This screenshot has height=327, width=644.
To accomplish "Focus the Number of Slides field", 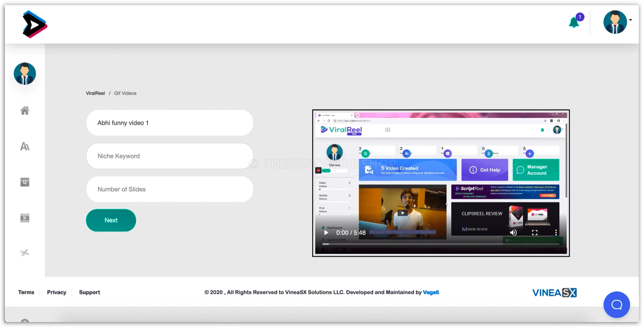I will (x=169, y=189).
